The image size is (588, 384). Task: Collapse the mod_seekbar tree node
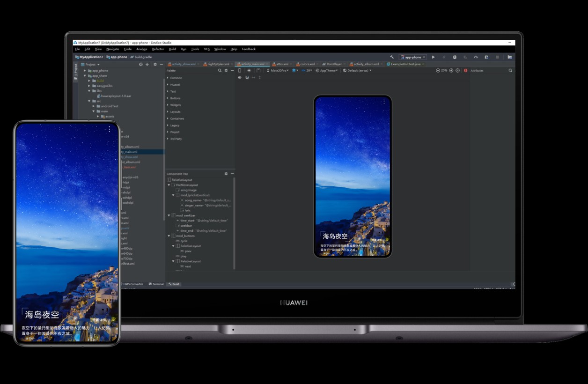click(169, 215)
